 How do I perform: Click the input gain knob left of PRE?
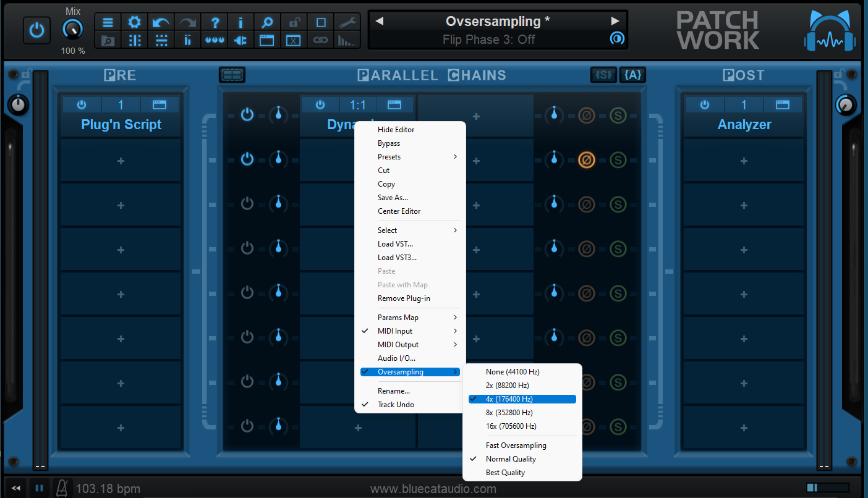(x=18, y=104)
